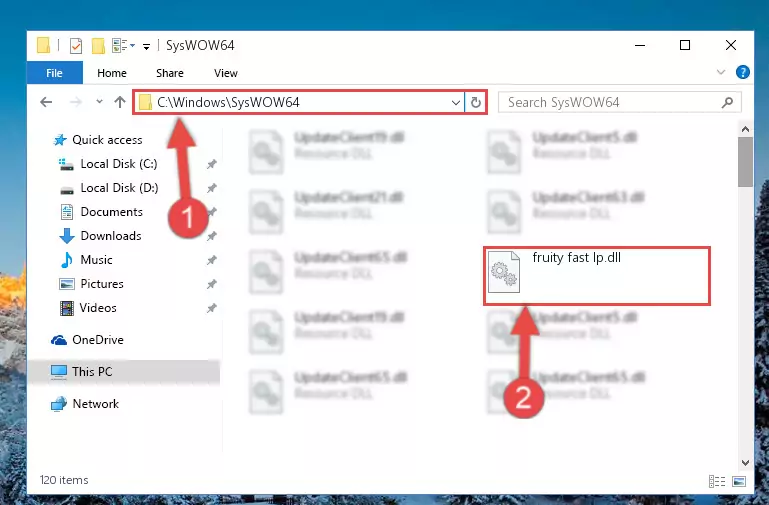Switch to the Home ribbon tab
769x505 pixels.
pyautogui.click(x=112, y=73)
